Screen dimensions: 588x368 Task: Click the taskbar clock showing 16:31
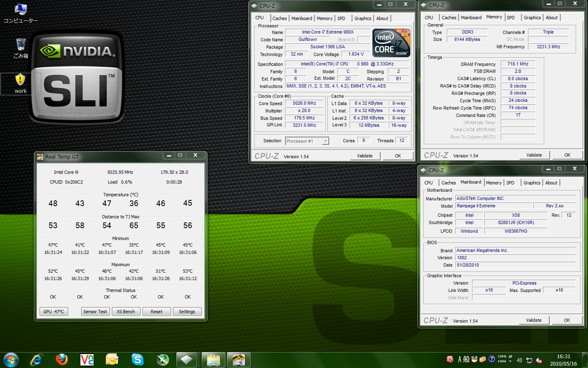[x=563, y=360]
